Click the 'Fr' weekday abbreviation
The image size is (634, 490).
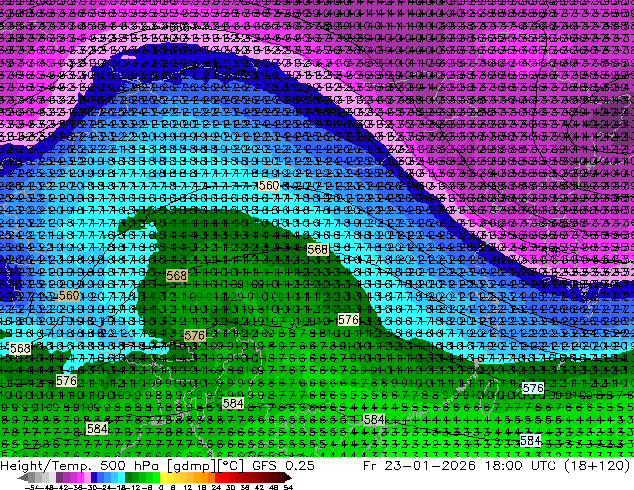(370, 466)
